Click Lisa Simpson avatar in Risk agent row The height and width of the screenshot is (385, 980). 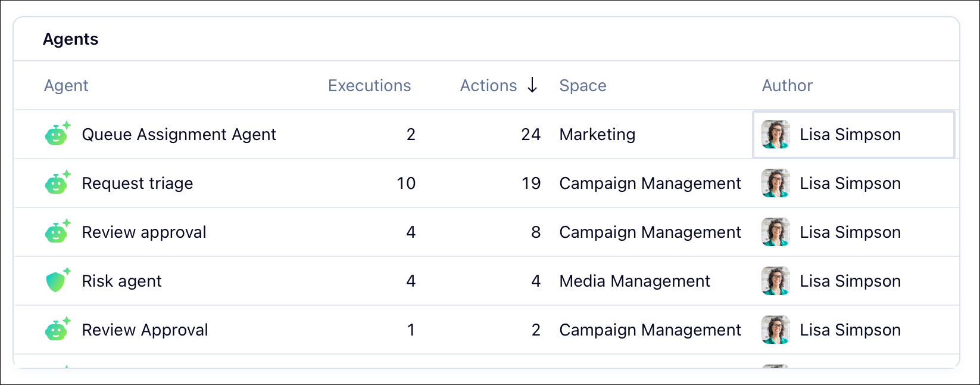coord(776,281)
